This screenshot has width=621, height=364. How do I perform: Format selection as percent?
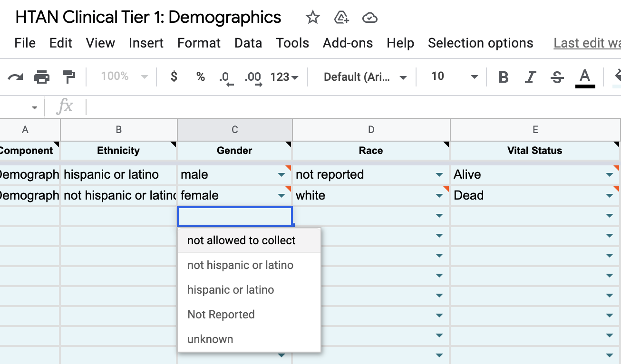click(x=200, y=76)
